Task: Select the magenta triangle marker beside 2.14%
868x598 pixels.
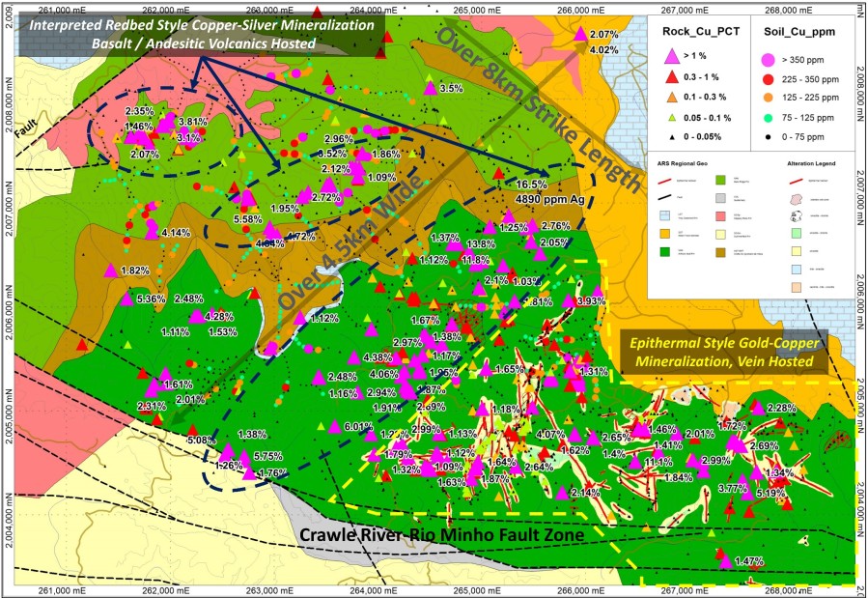Action: pyautogui.click(x=563, y=493)
